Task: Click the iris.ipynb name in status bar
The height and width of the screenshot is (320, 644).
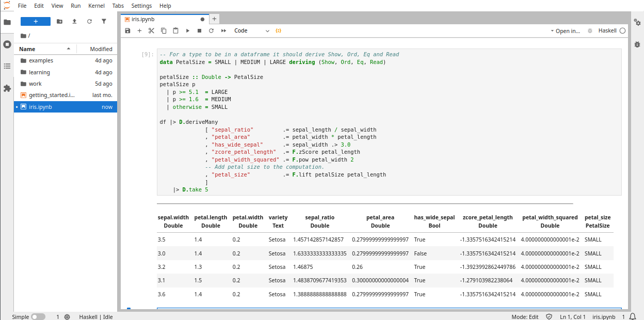Action: click(x=604, y=317)
